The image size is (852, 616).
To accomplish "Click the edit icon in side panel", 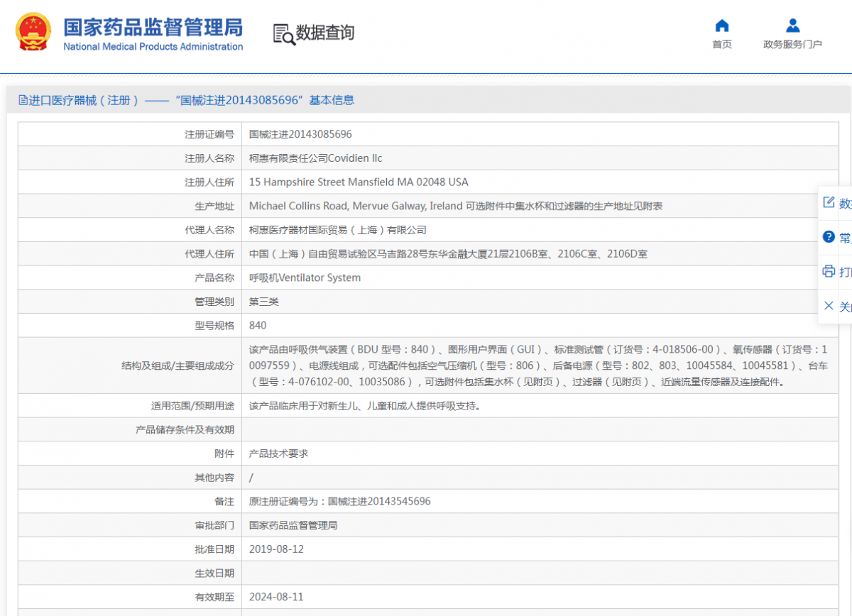I will [829, 202].
